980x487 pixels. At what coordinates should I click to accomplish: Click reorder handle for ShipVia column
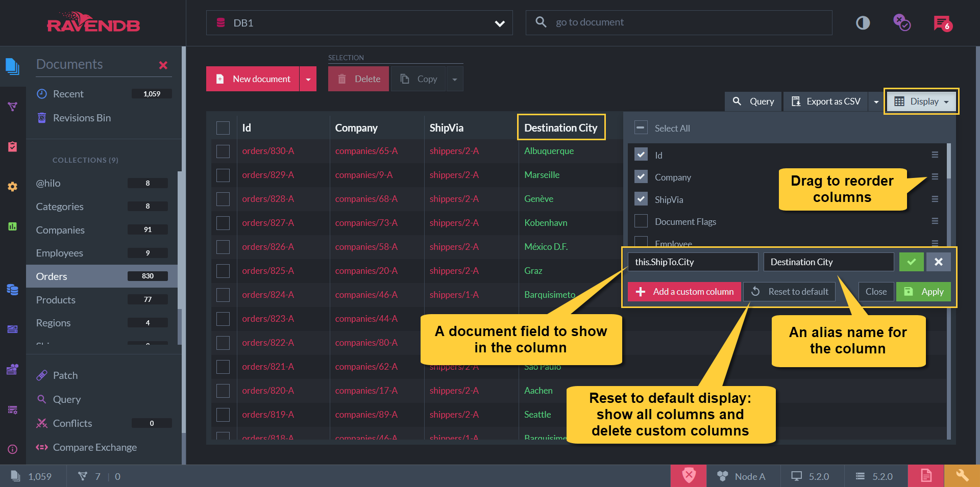(x=935, y=199)
